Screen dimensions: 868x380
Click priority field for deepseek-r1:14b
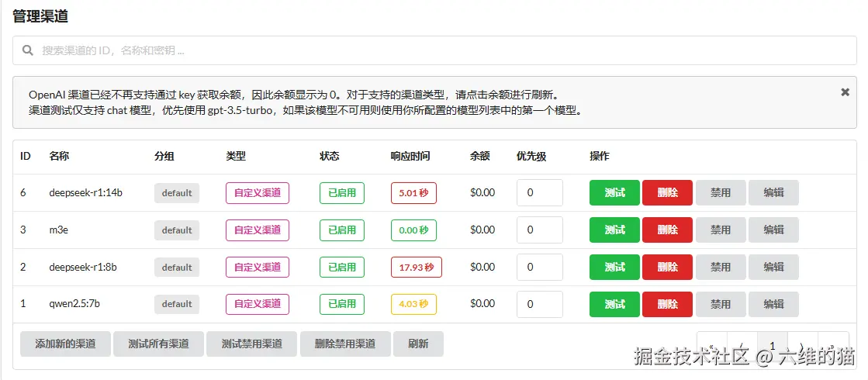pos(539,192)
